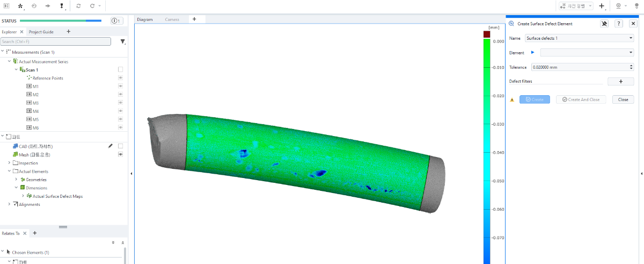Toggle the Scan 1 checkbox
Viewport: 644px width, 264px height.
(120, 69)
